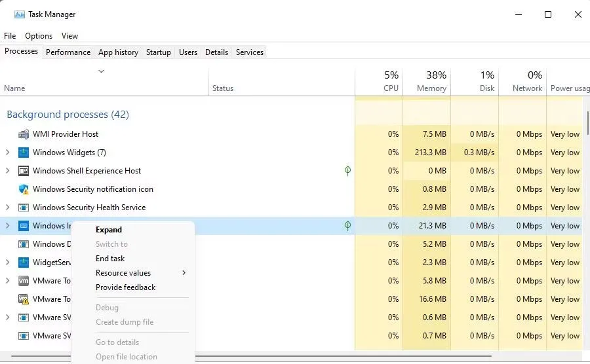The height and width of the screenshot is (364, 590).
Task: Click the Task Manager title bar icon
Action: pos(19,14)
